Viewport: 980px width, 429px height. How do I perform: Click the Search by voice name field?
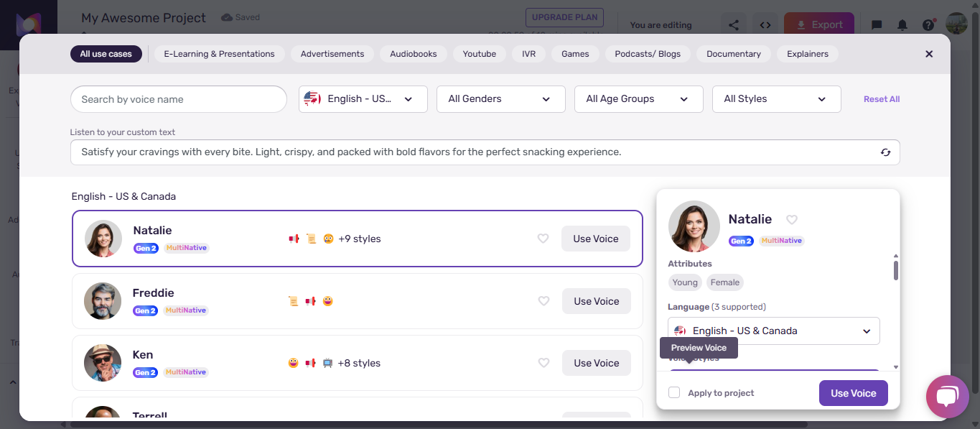coord(179,99)
